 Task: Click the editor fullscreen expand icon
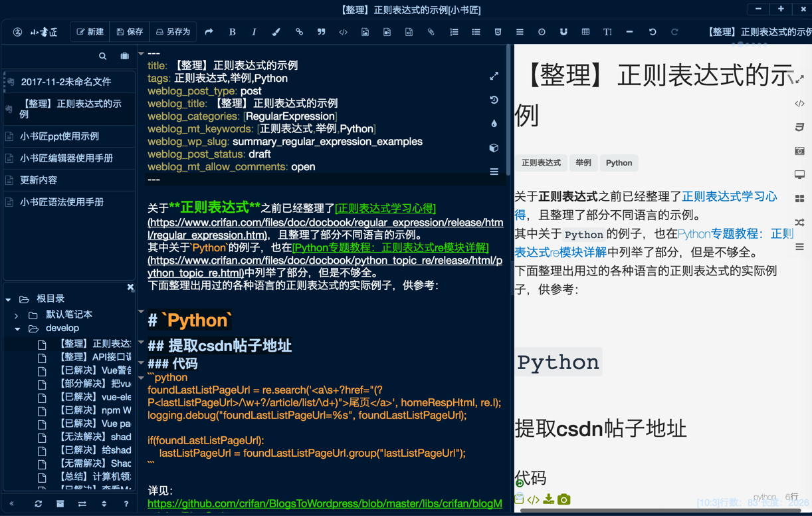click(x=494, y=76)
